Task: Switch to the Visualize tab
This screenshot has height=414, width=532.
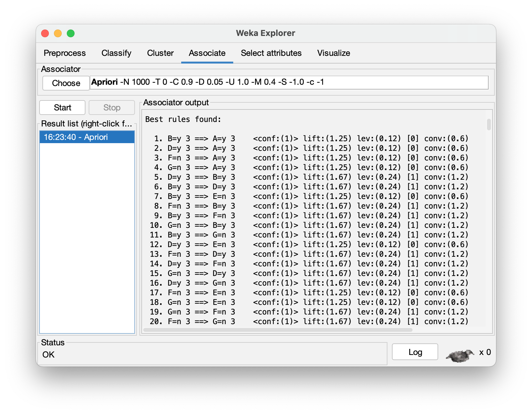Action: coord(333,53)
